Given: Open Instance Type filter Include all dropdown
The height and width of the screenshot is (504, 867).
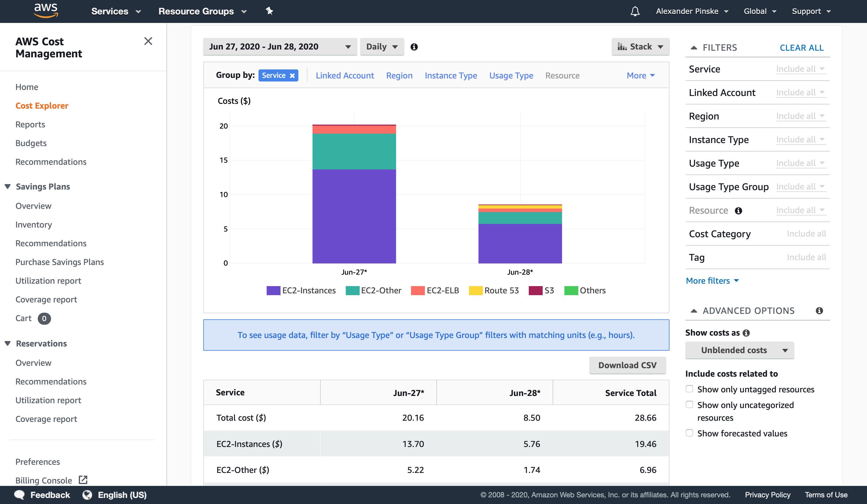Looking at the screenshot, I should pos(801,139).
